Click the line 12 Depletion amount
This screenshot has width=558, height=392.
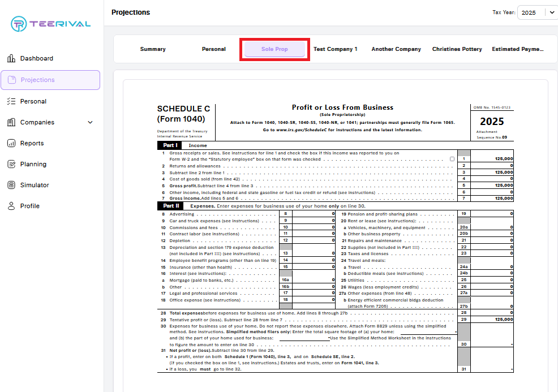click(314, 240)
